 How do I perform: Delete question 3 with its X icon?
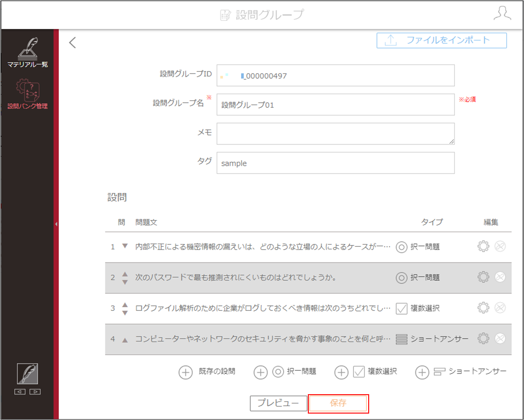click(500, 308)
